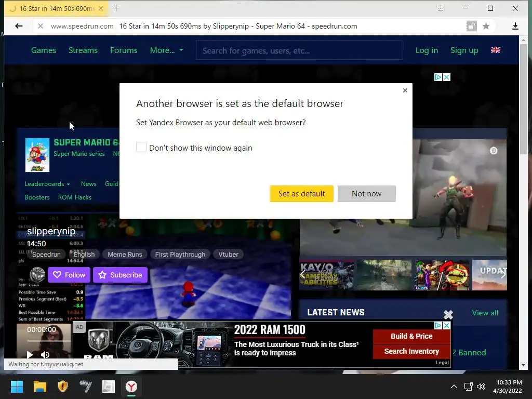Click the page vertical scrollbar thumb
This screenshot has height=399, width=532.
(x=523, y=98)
